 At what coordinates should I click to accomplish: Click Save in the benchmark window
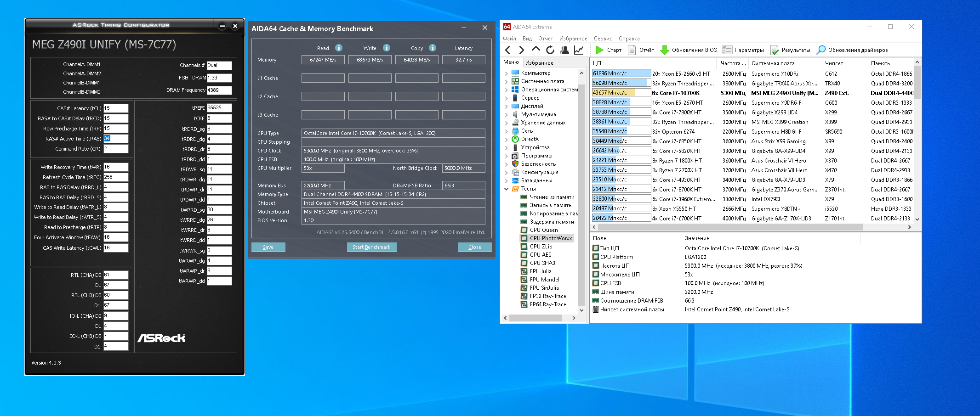[x=268, y=247]
